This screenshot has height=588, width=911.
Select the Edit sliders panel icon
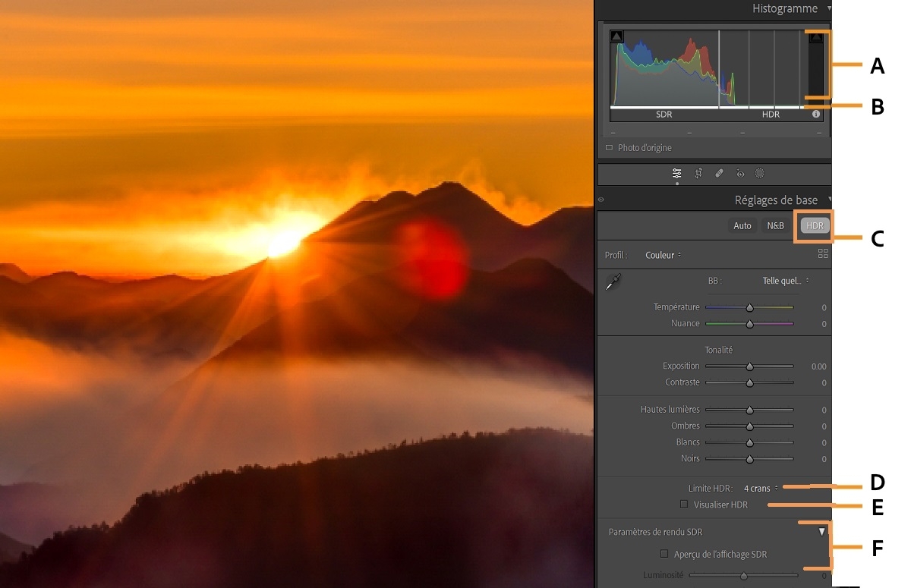676,173
